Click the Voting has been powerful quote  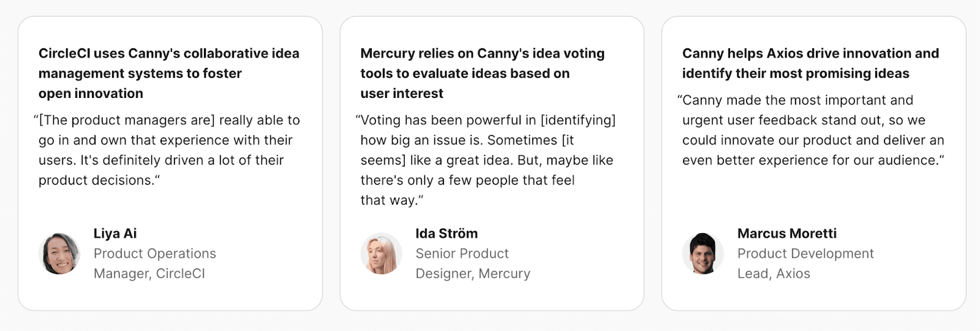[486, 160]
